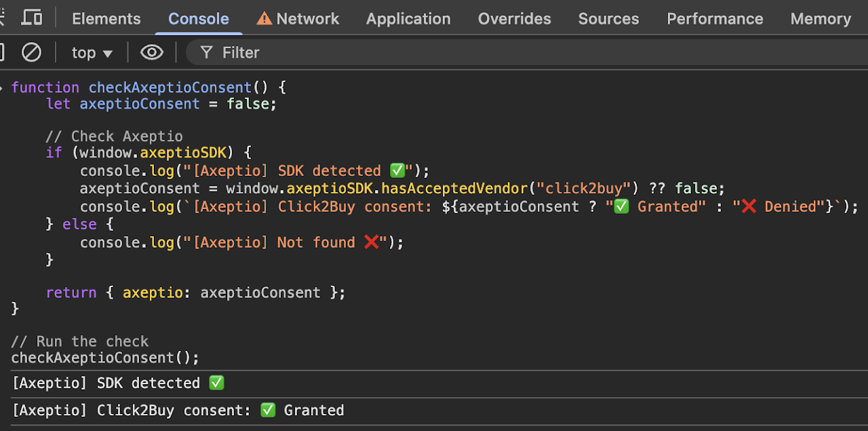Viewport: 868px width, 431px height.
Task: Open the top JavaScript context dropdown
Action: (x=92, y=52)
